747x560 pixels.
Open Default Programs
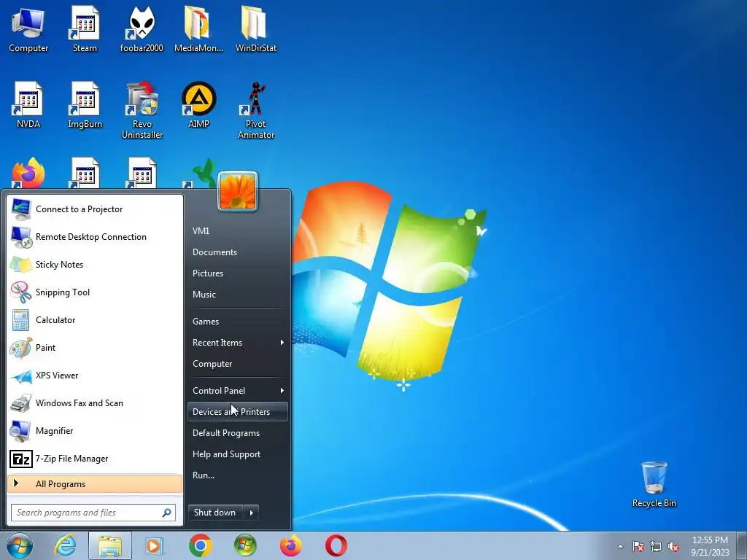pyautogui.click(x=238, y=433)
